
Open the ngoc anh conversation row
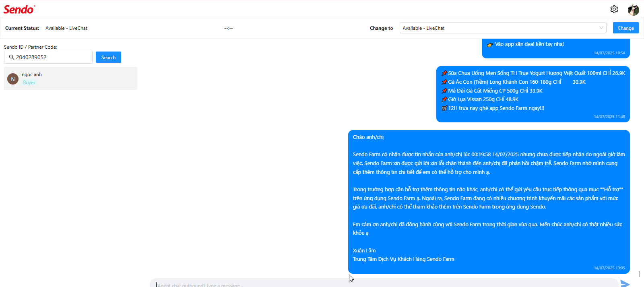click(x=70, y=78)
